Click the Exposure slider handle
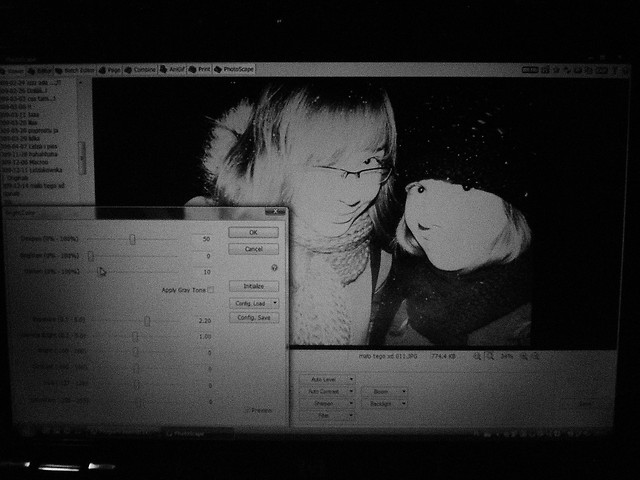Viewport: 640px width, 480px height. point(147,321)
